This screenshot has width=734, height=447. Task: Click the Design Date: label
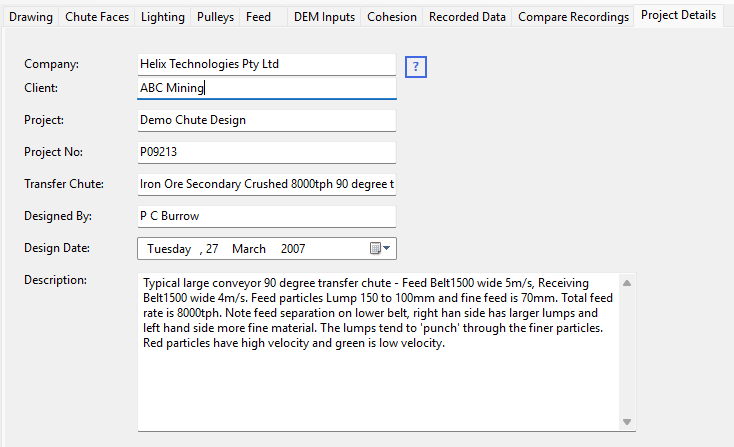click(x=57, y=248)
